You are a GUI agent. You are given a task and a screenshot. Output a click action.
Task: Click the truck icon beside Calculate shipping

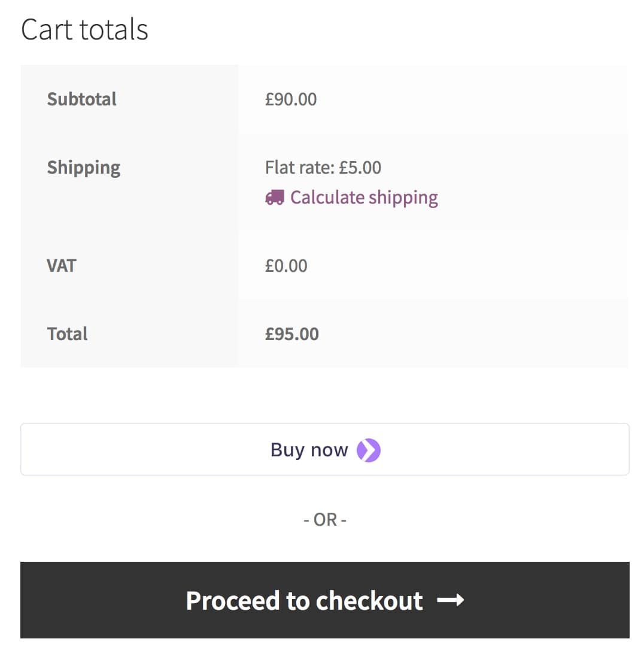[x=275, y=198]
